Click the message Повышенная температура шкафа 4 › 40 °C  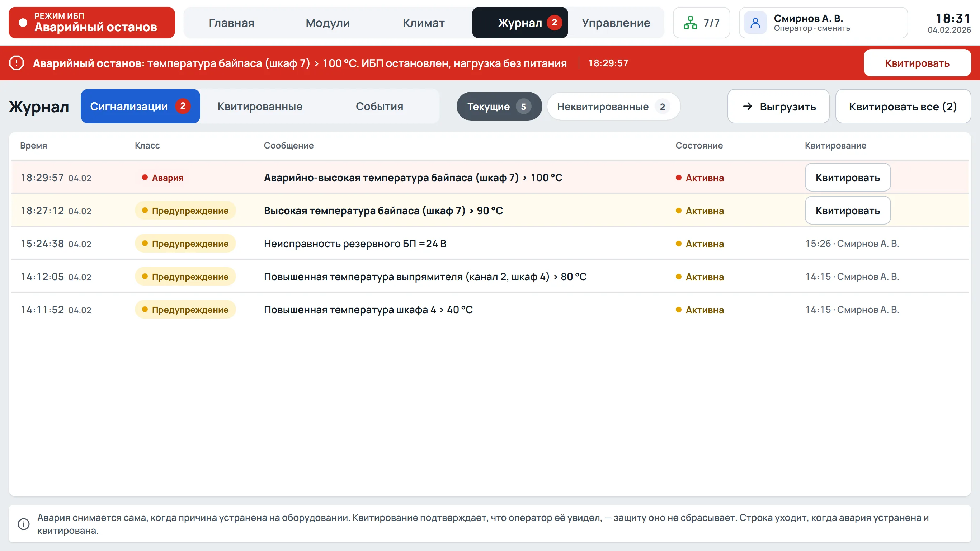pyautogui.click(x=368, y=309)
